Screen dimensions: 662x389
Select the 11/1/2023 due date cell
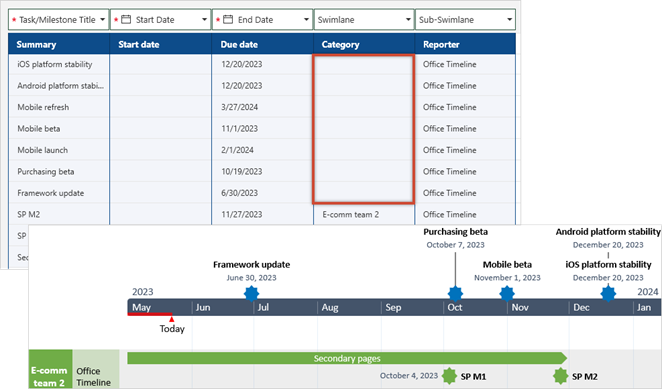tap(262, 129)
